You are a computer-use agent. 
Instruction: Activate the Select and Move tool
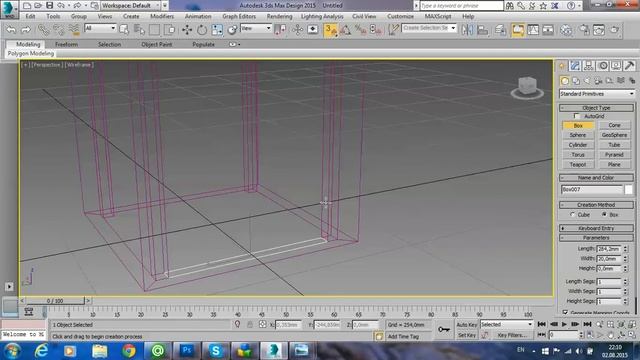pos(187,30)
